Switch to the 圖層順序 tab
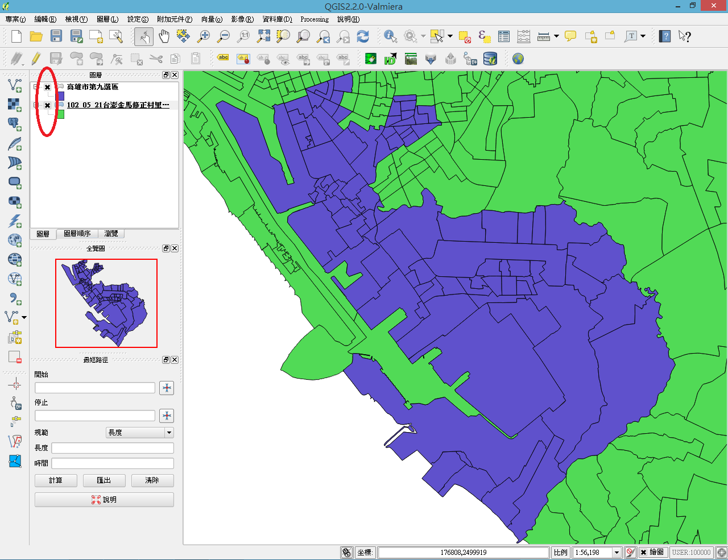This screenshot has width=728, height=560. coord(77,234)
